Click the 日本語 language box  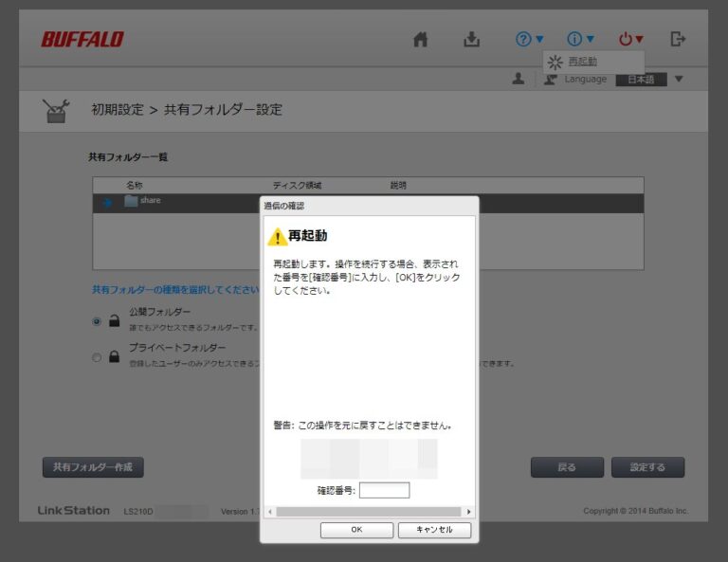(641, 80)
